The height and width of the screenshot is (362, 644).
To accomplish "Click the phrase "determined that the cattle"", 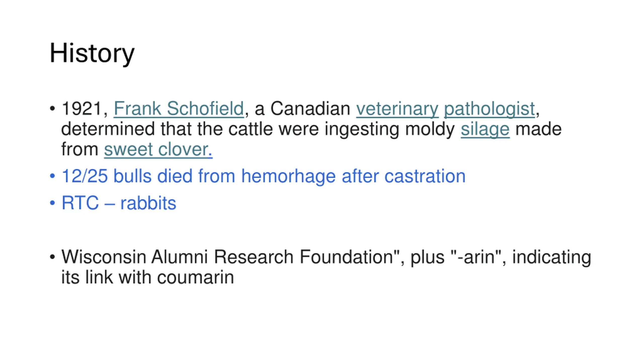I will tap(167, 129).
